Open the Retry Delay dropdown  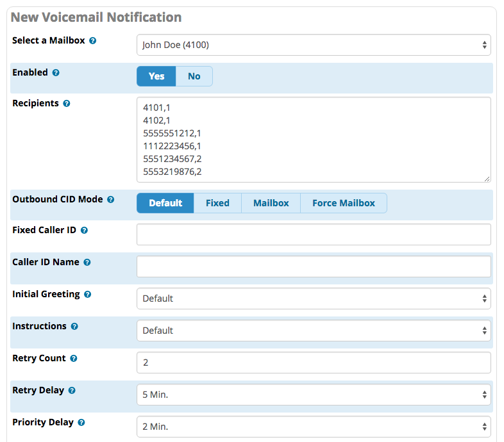click(x=314, y=395)
